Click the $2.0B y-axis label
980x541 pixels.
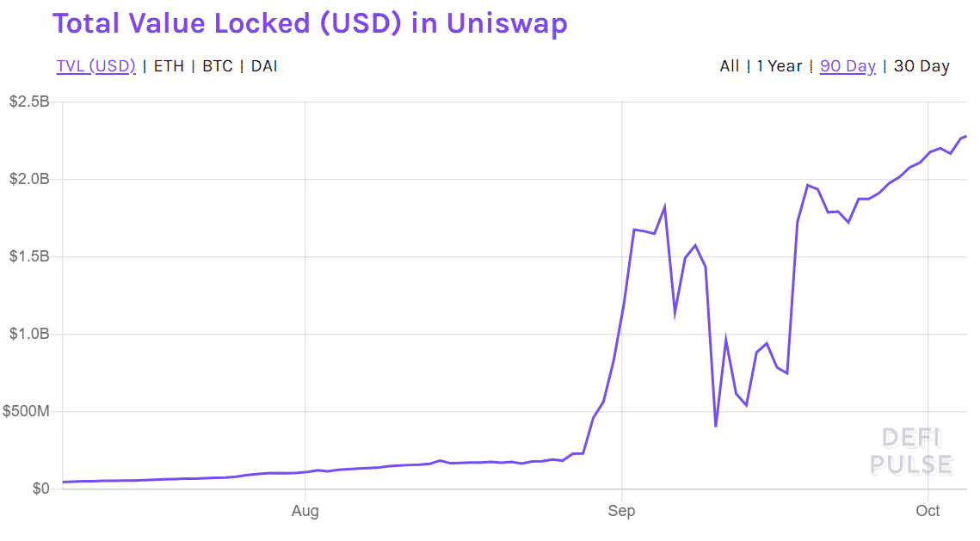point(29,180)
